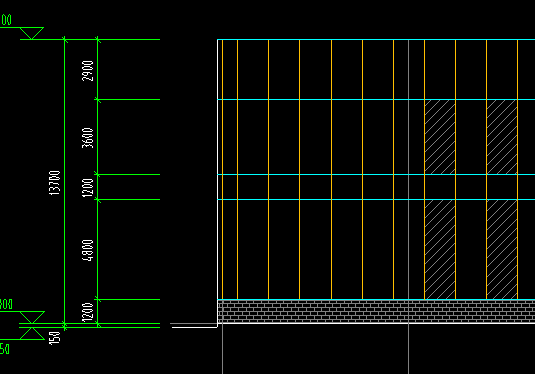Select the 3600 dimension text
Viewport: 535px width, 374px height.
point(88,138)
